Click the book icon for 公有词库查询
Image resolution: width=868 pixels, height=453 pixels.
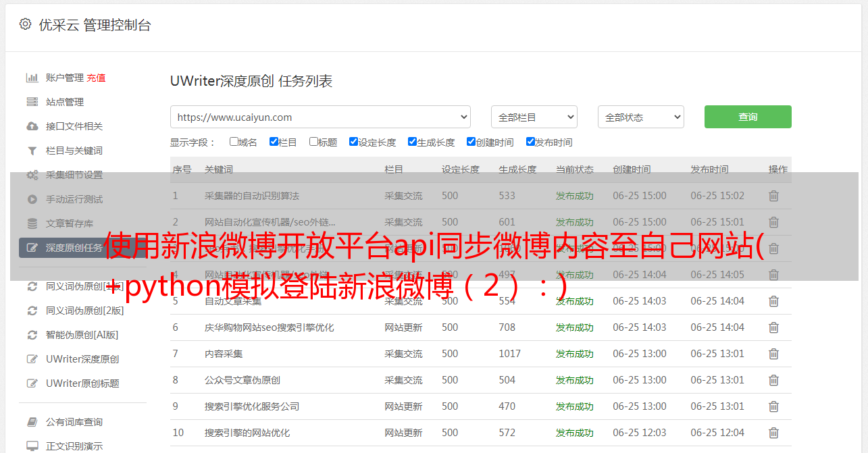point(32,422)
